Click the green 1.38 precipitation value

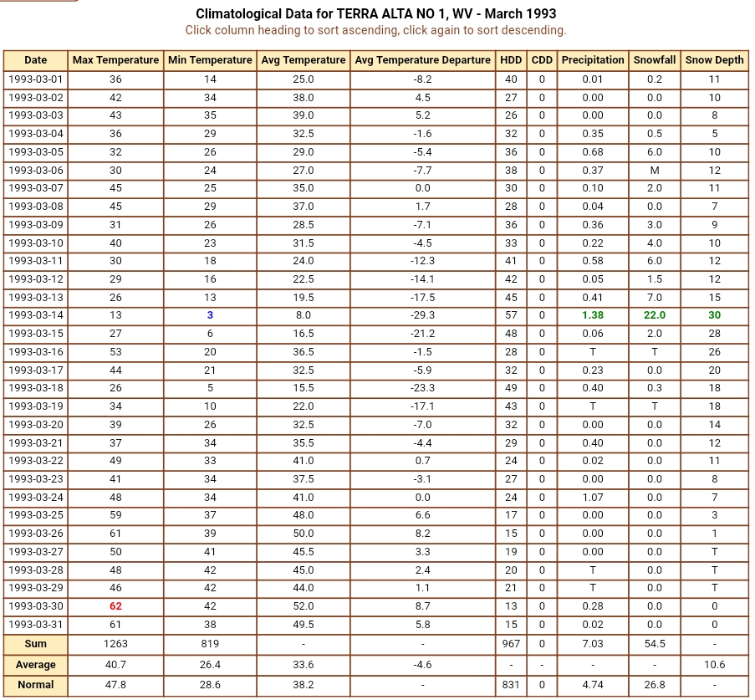click(593, 315)
